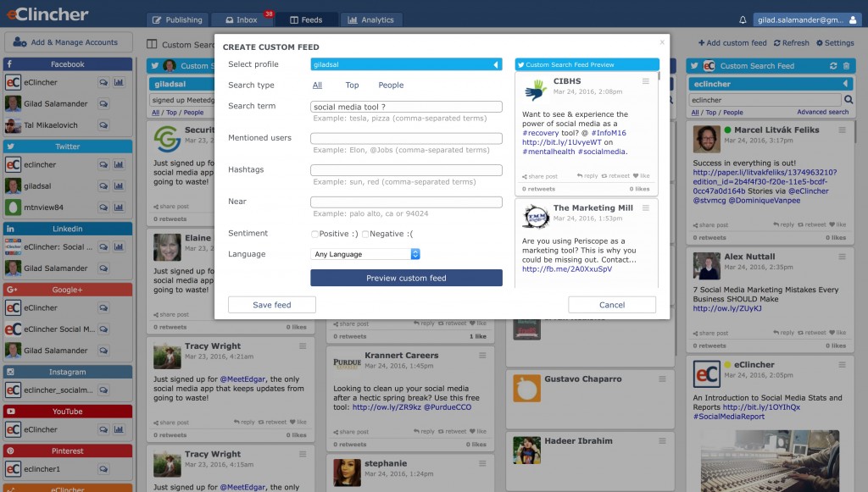The height and width of the screenshot is (492, 868).
Task: Open the gilad.salamander account menu
Action: coord(807,20)
